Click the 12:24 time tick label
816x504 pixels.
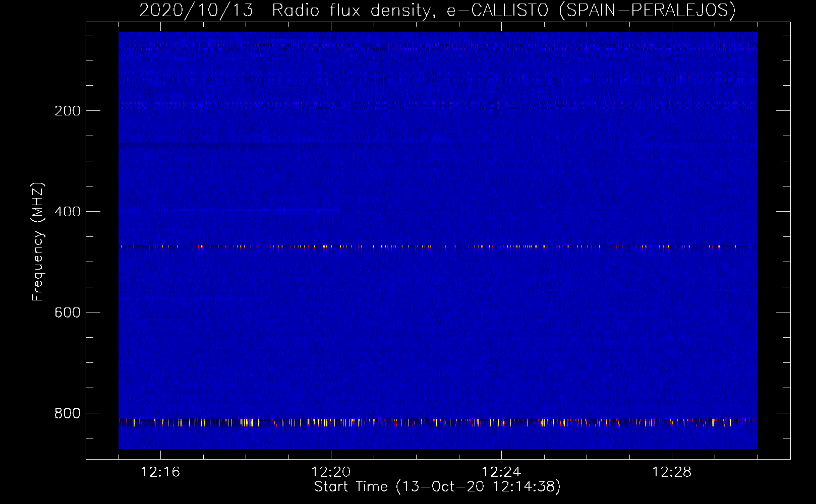501,472
